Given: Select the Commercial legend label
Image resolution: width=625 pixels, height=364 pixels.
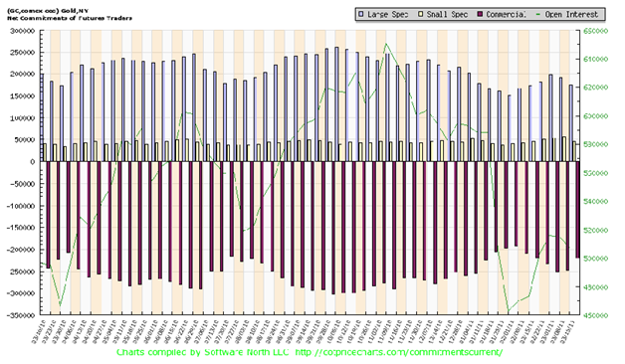Looking at the screenshot, I should (506, 14).
